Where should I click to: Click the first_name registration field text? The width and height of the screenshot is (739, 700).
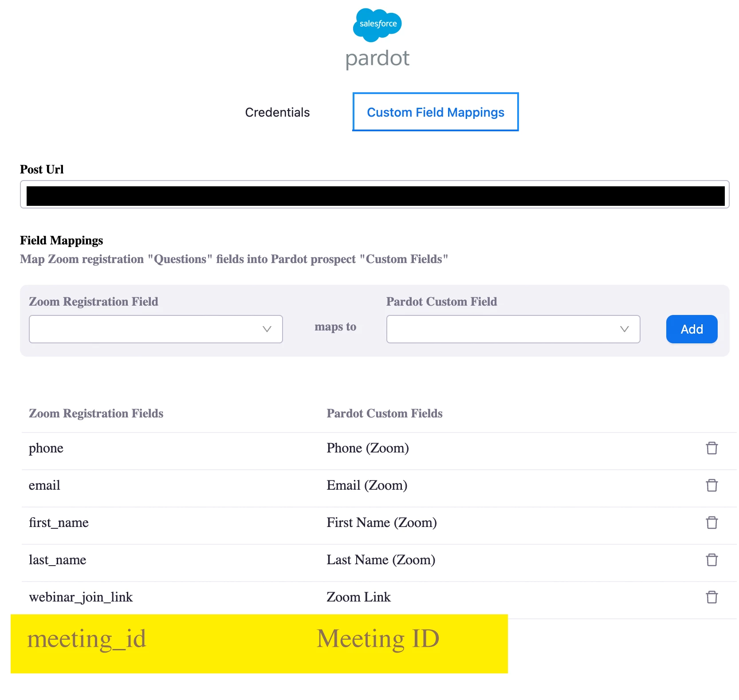[59, 523]
